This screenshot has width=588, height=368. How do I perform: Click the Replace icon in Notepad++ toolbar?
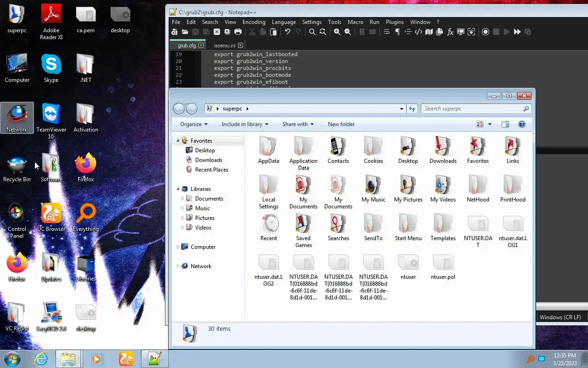coord(323,32)
